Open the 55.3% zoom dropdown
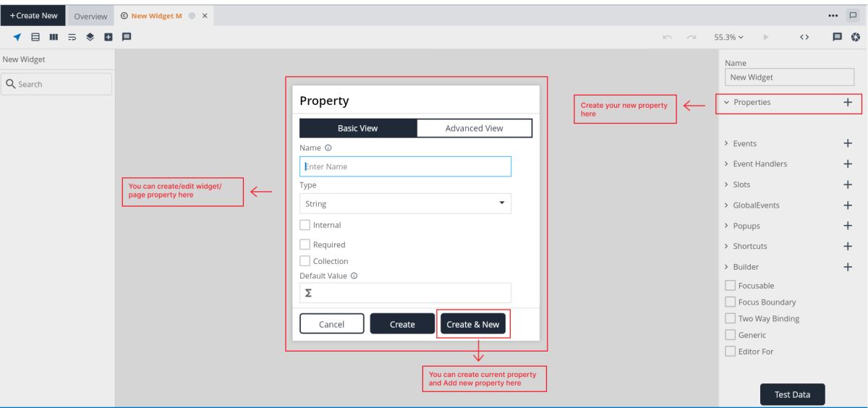Image resolution: width=868 pixels, height=408 pixels. [x=728, y=37]
